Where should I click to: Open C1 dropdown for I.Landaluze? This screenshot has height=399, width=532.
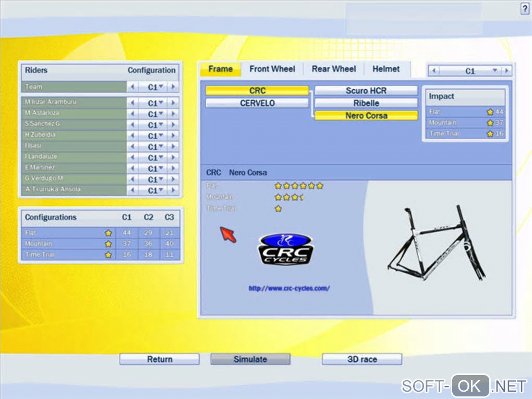[153, 157]
